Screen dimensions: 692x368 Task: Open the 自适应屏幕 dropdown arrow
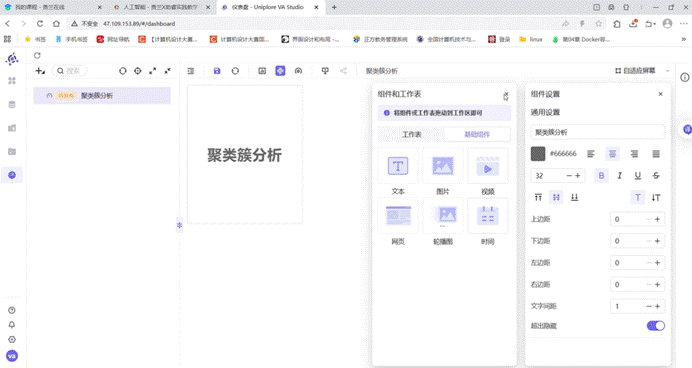[x=668, y=71]
